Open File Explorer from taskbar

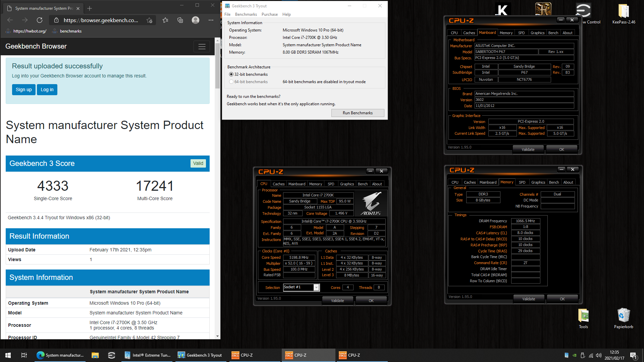95,355
